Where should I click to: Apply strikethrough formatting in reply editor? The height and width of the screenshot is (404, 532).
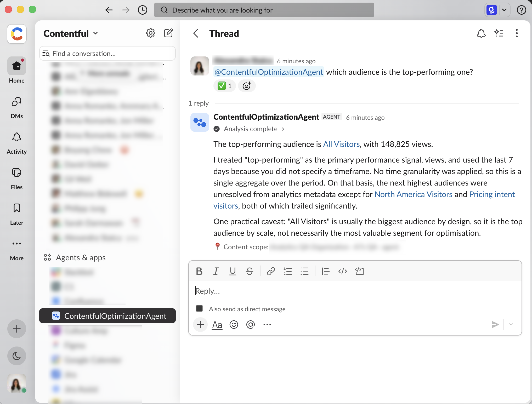(250, 271)
